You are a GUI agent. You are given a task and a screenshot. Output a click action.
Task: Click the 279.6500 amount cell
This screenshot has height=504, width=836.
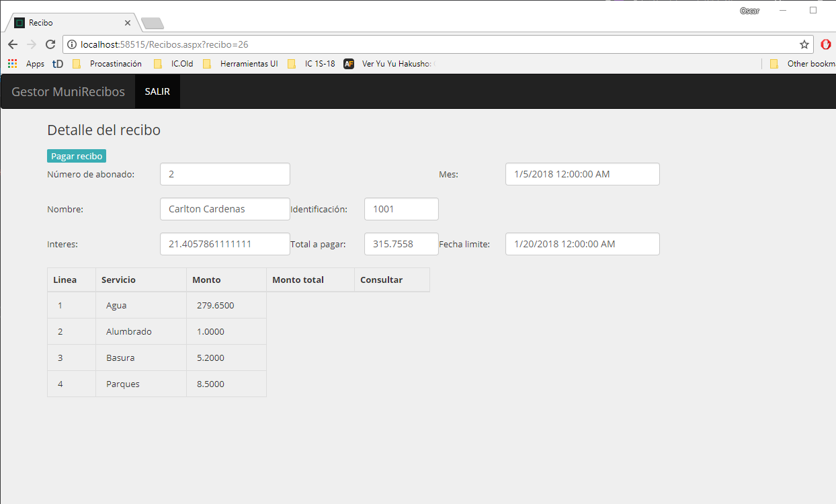click(226, 306)
